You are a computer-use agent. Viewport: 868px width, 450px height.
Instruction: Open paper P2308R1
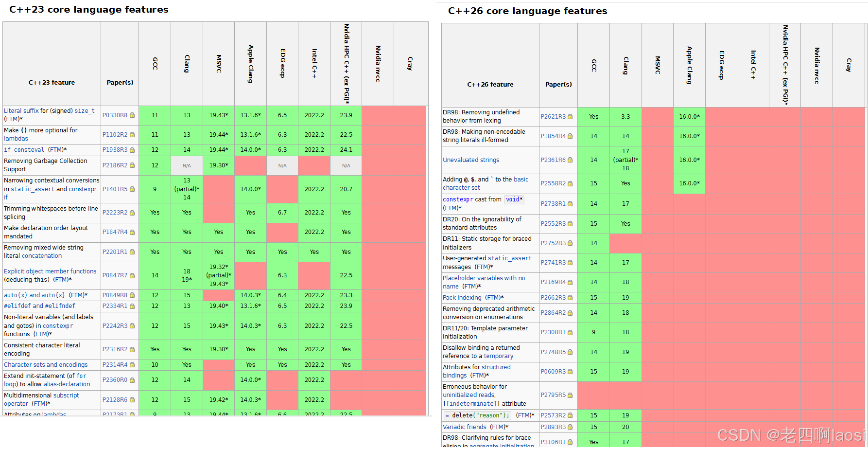(553, 332)
